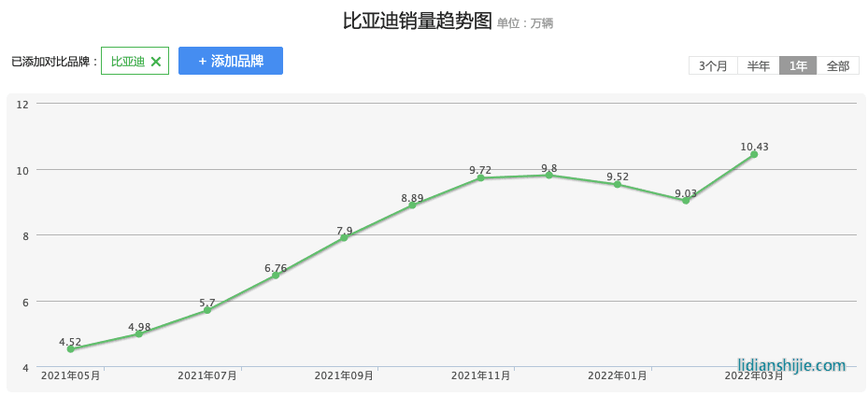Select the 10.43 data point for 2022年03月
This screenshot has height=396, width=868.
[x=754, y=154]
